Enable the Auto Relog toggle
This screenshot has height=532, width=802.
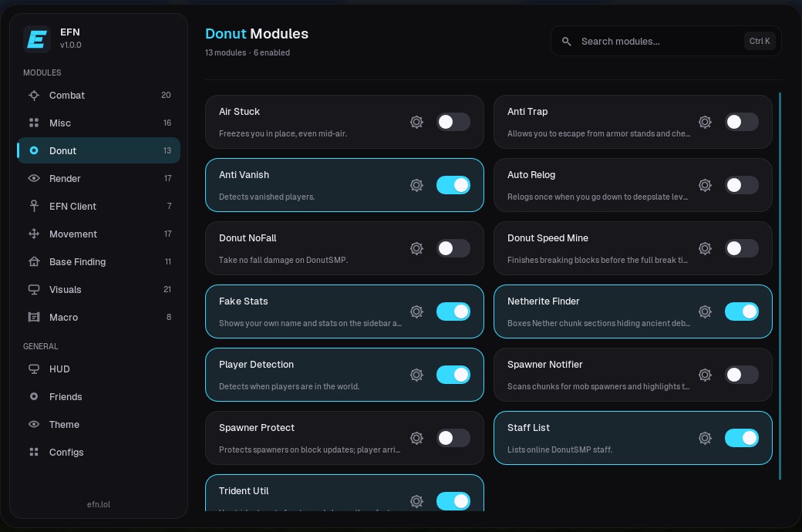(742, 185)
